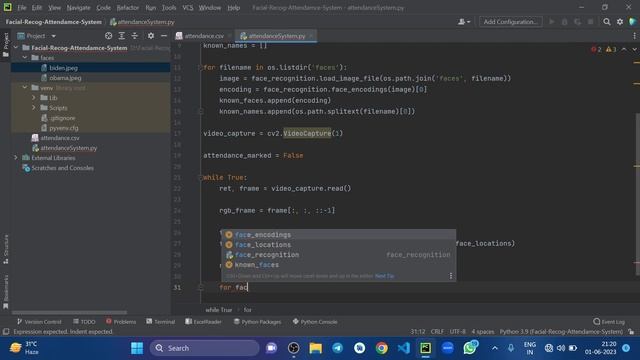Open Version Control tool window
640x360 pixels.
pos(39,322)
